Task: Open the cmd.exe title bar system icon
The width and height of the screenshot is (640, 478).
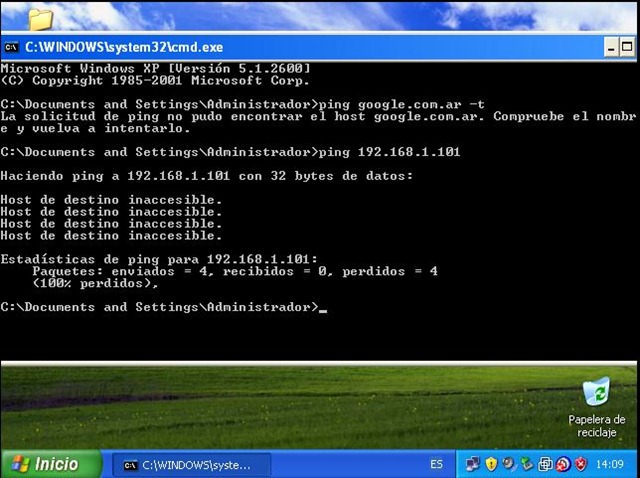Action: pos(11,47)
